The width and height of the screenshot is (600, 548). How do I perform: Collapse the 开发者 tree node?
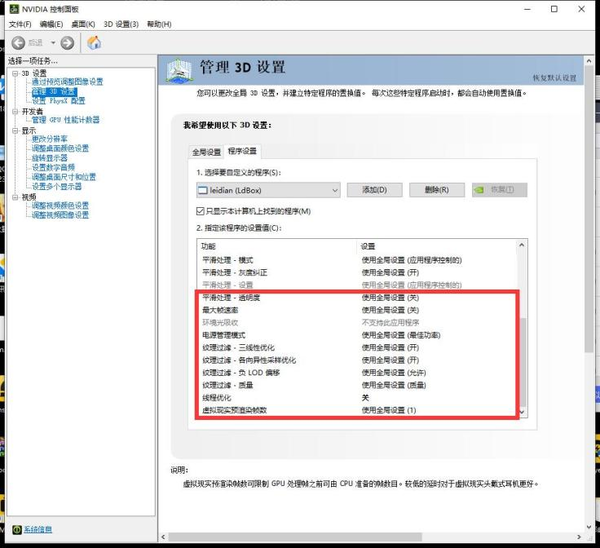coord(15,111)
